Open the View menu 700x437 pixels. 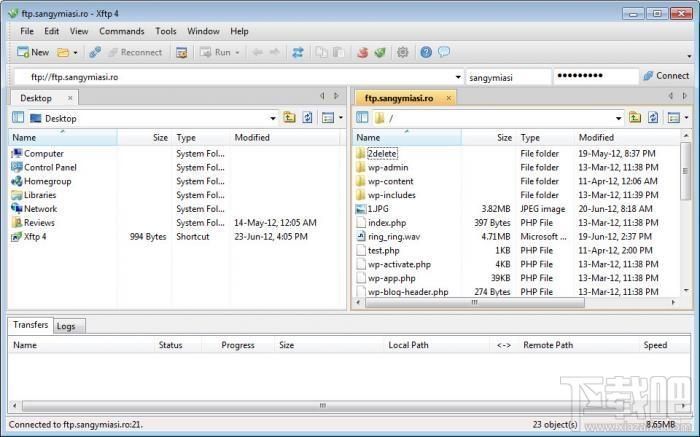pos(79,31)
